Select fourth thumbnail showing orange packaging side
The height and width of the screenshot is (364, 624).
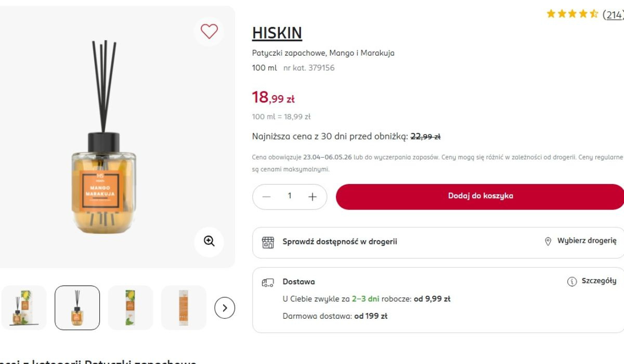184,308
